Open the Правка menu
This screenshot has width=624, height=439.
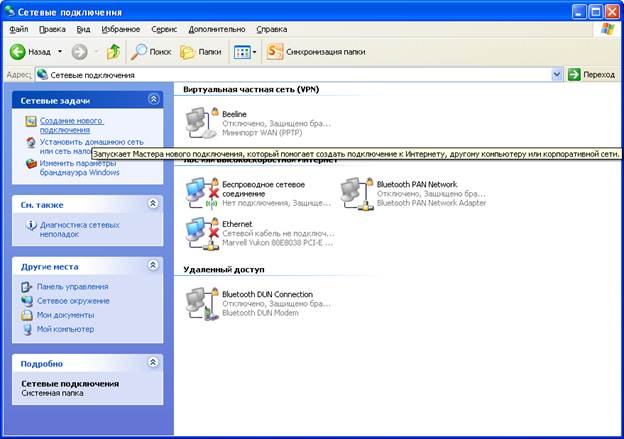(x=52, y=29)
